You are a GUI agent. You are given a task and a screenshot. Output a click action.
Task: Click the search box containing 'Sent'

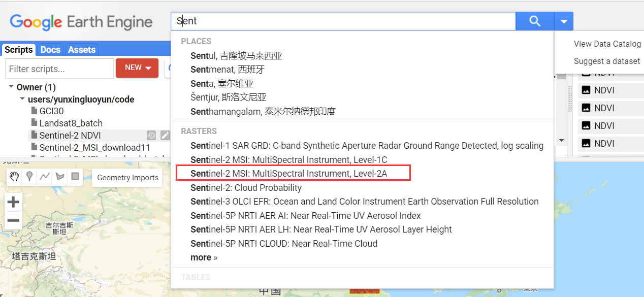(x=343, y=21)
